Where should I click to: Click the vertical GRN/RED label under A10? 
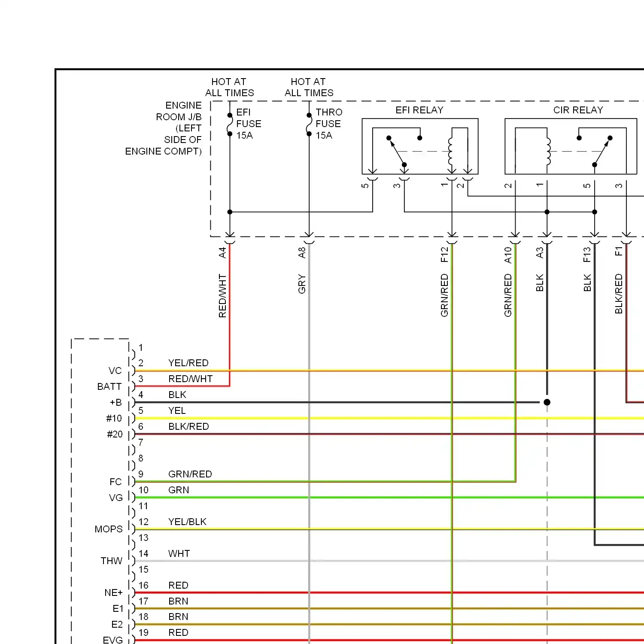[x=508, y=295]
